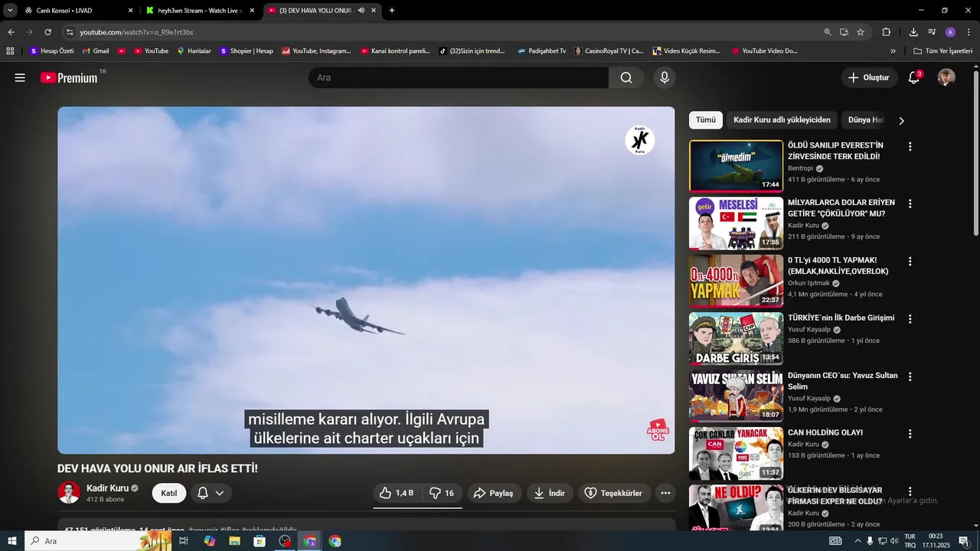Open the account avatar menu
The height and width of the screenshot is (551, 980).
946,77
